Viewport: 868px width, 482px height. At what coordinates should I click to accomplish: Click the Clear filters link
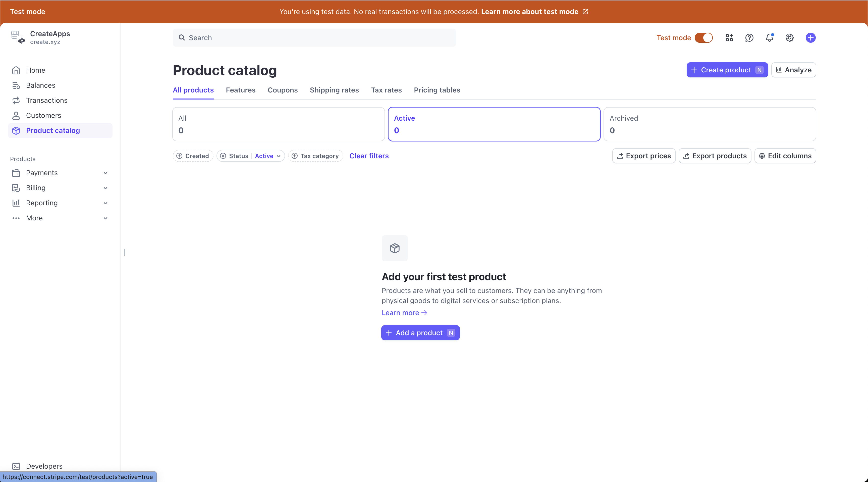point(369,156)
